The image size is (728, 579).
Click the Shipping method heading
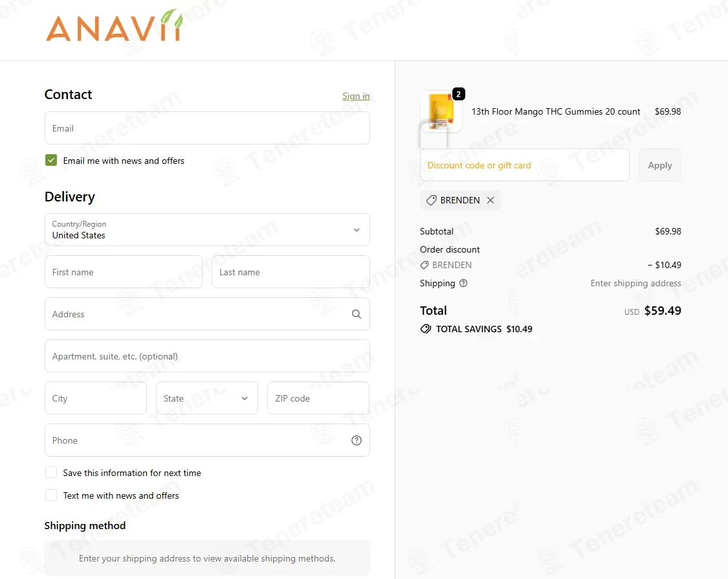85,525
